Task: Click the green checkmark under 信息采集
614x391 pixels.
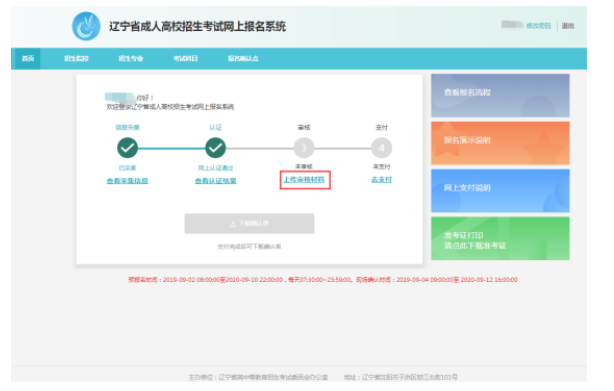Action: [127, 148]
